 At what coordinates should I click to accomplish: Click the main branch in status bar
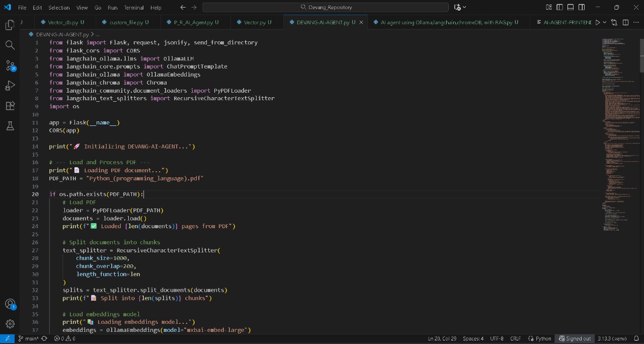(32, 338)
